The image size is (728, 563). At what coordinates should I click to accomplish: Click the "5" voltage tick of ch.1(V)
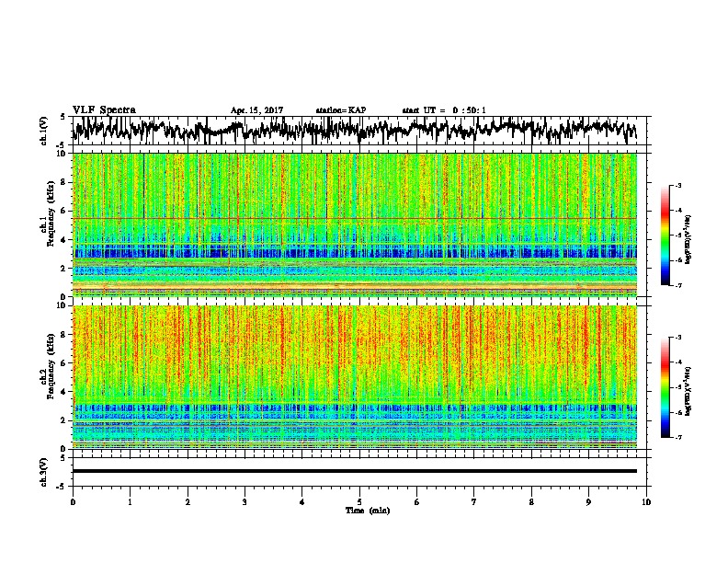point(63,117)
